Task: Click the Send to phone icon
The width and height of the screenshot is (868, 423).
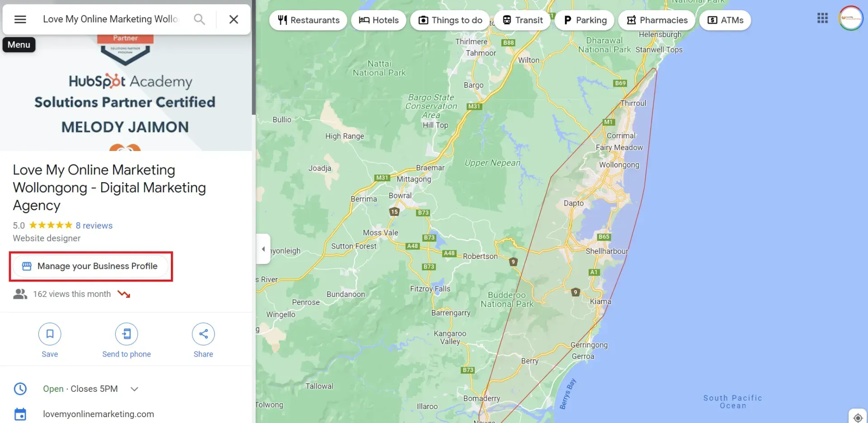Action: [127, 334]
